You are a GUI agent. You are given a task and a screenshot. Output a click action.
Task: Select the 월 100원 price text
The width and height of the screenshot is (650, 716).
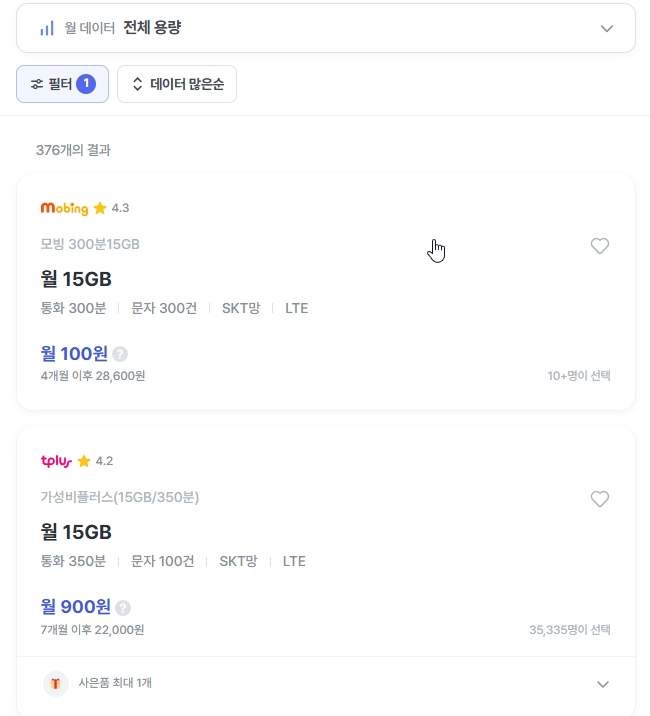click(74, 353)
